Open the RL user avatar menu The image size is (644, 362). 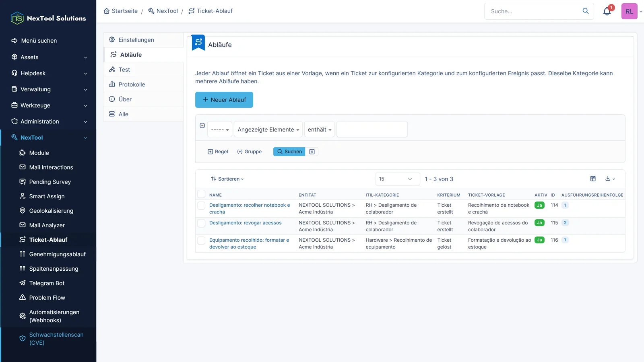tap(629, 11)
